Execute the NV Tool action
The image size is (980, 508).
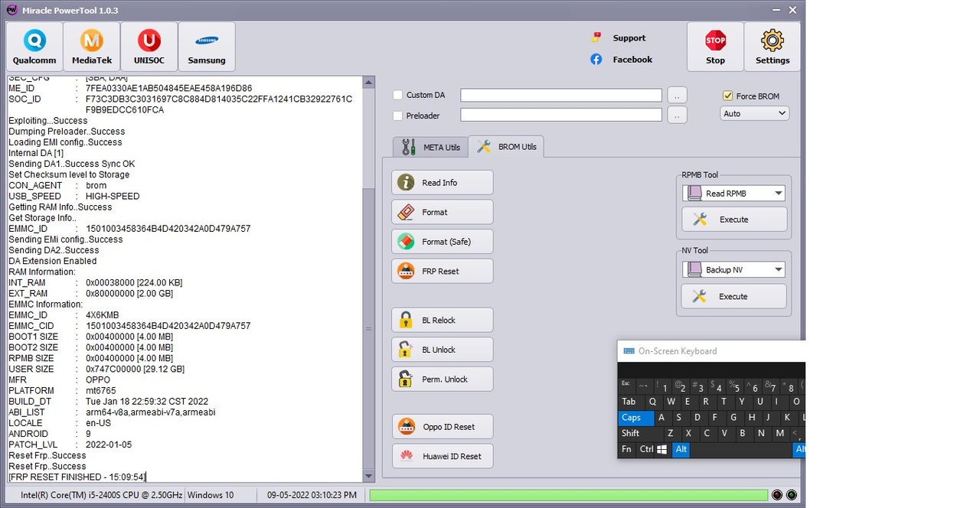733,296
